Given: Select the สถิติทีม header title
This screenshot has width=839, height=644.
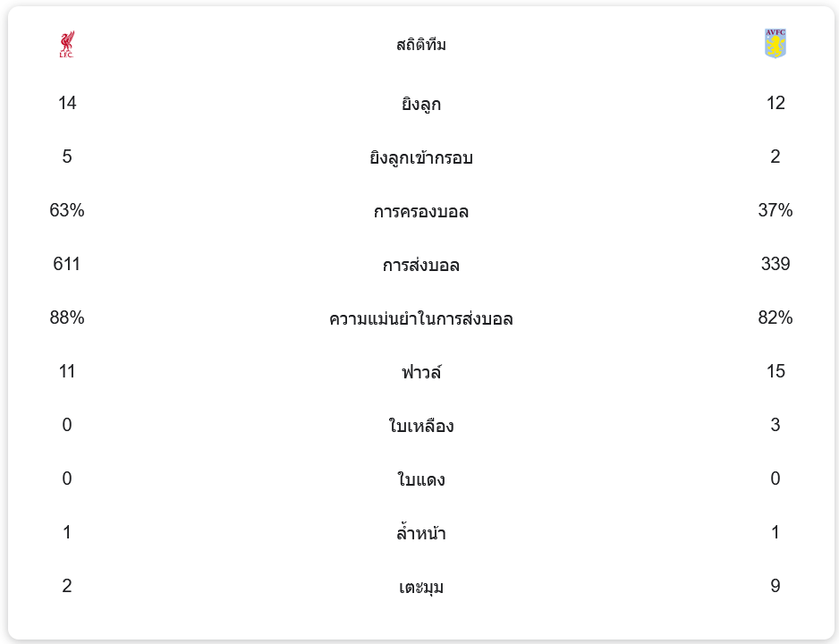Looking at the screenshot, I should pyautogui.click(x=420, y=45).
